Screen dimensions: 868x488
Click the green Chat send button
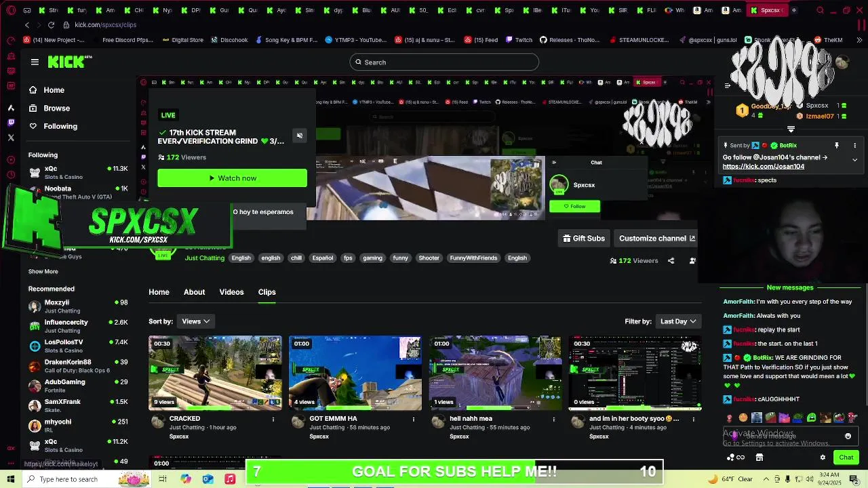(x=846, y=457)
